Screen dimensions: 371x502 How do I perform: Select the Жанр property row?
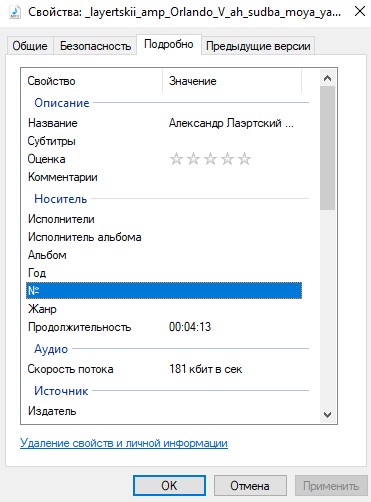pyautogui.click(x=164, y=309)
